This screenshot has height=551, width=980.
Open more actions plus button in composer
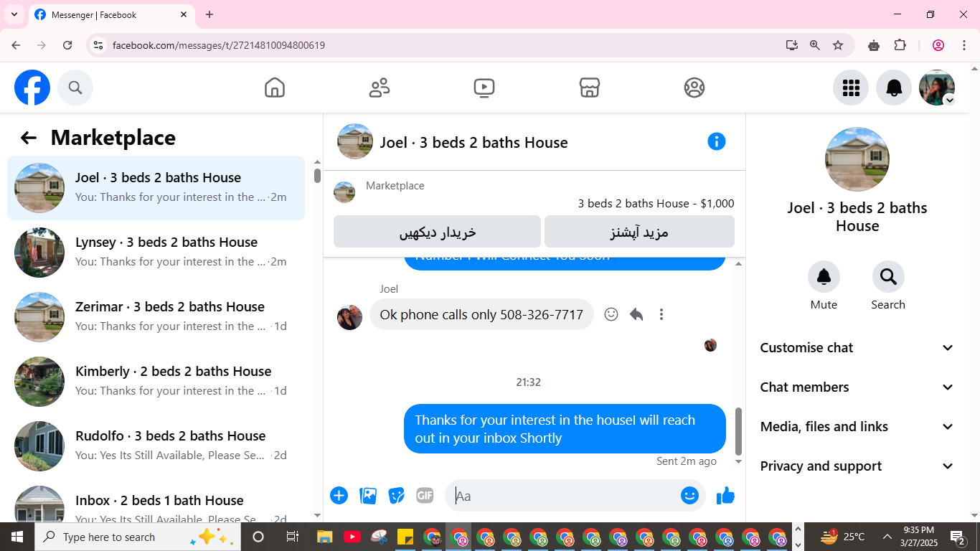click(339, 496)
